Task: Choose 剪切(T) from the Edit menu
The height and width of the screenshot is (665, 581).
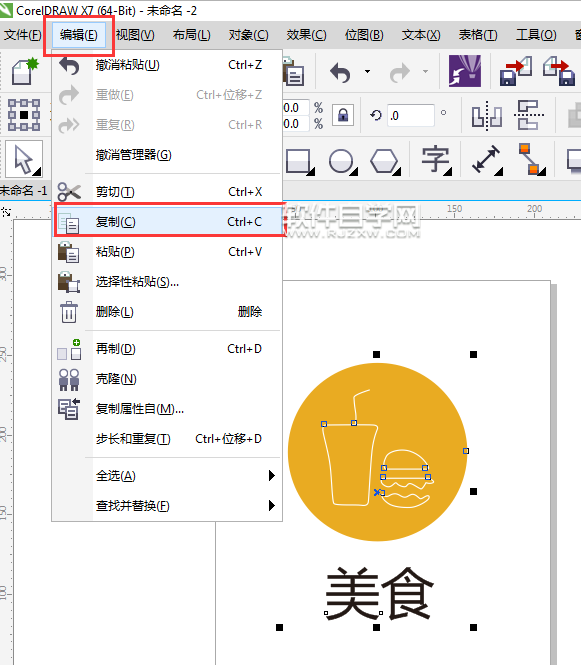Action: 167,192
